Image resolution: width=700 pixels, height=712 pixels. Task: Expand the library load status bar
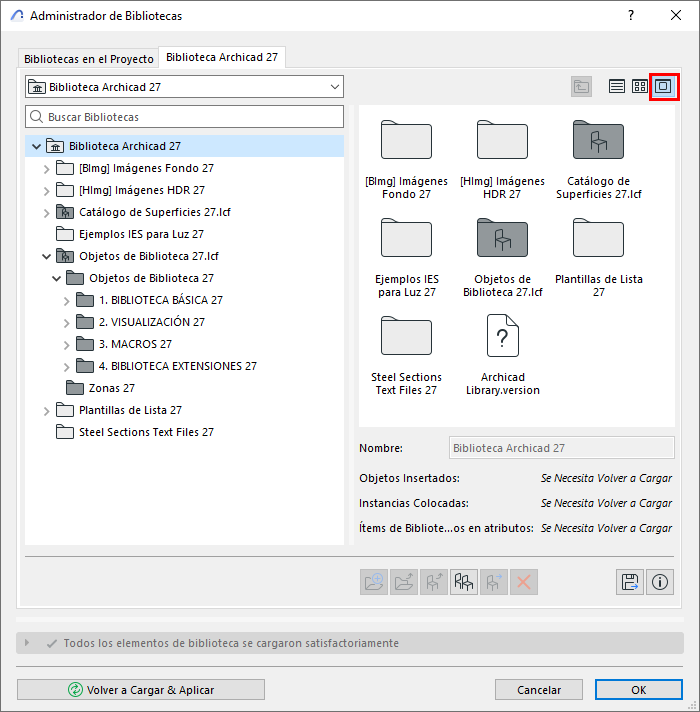click(x=27, y=643)
